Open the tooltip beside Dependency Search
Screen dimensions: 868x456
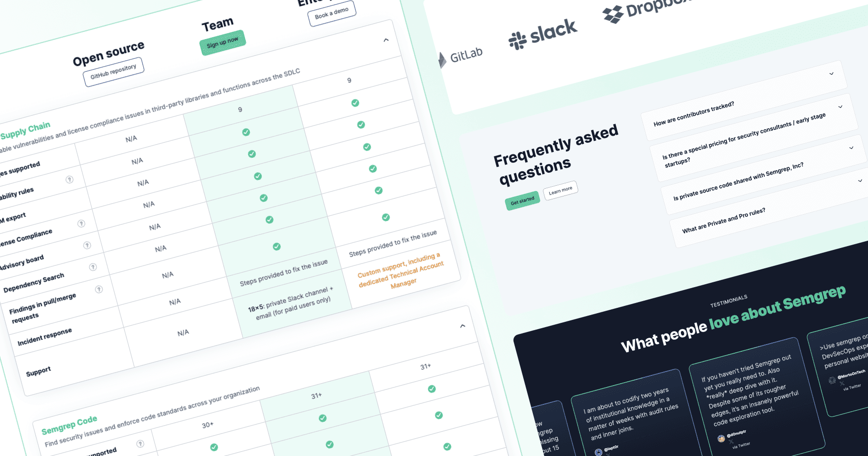pyautogui.click(x=93, y=266)
